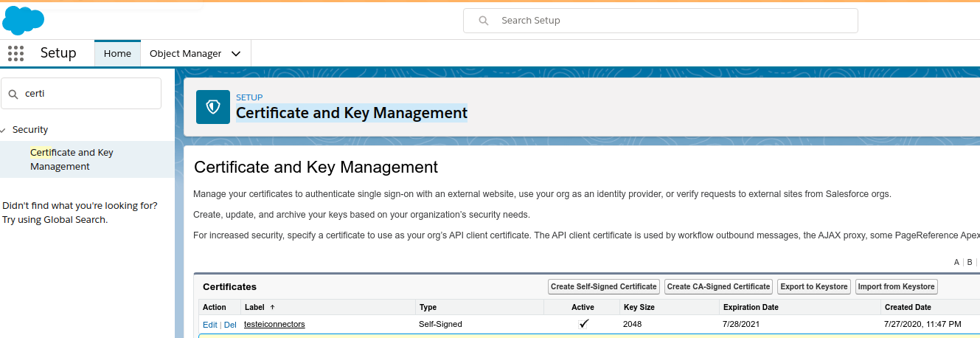980x338 pixels.
Task: Select Certificate and Key Management in sidebar
Action: 72,159
